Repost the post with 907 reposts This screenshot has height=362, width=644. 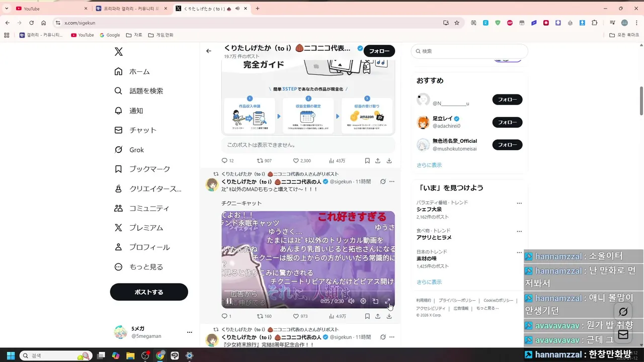tap(264, 161)
